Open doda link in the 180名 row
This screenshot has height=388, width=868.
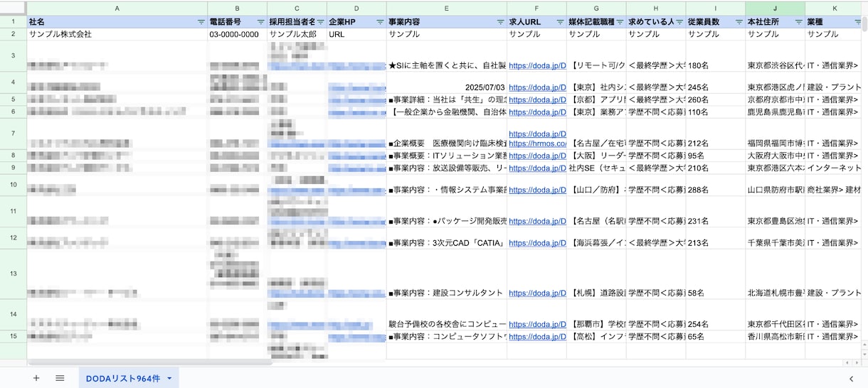537,65
